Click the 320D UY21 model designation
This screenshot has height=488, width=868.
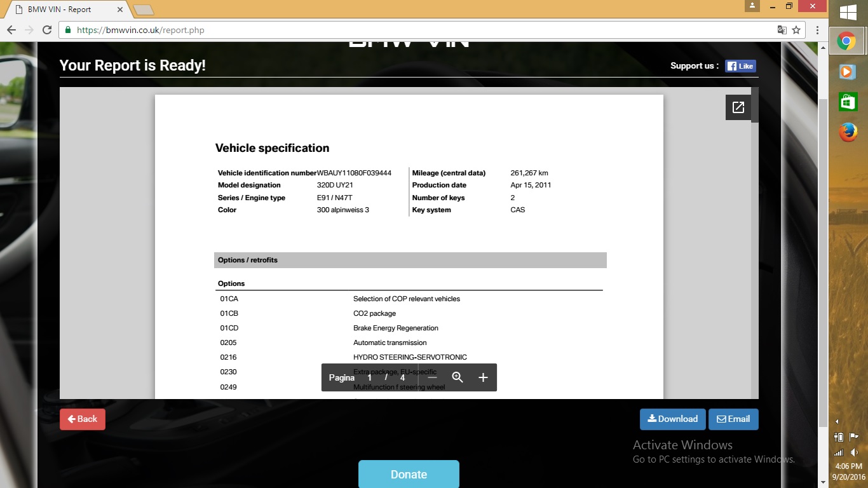(335, 185)
